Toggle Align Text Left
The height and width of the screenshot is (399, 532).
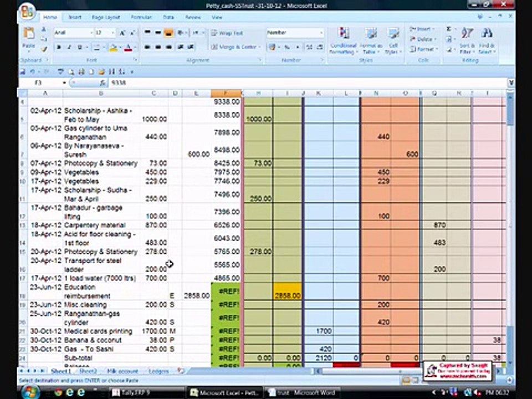pyautogui.click(x=147, y=47)
